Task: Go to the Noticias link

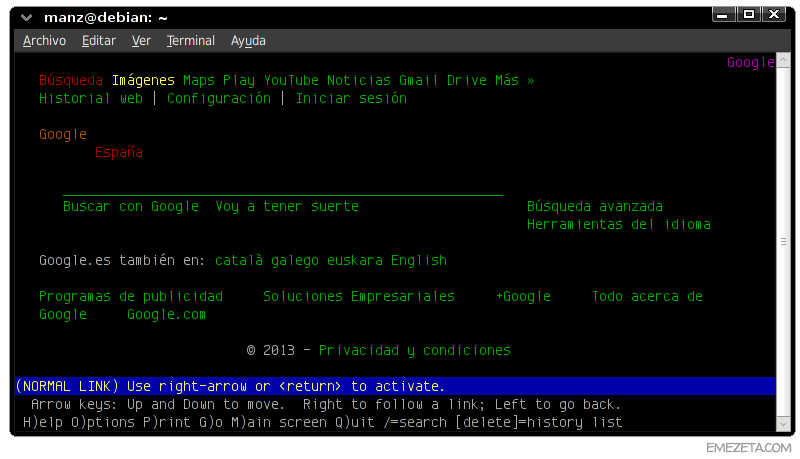Action: 359,81
